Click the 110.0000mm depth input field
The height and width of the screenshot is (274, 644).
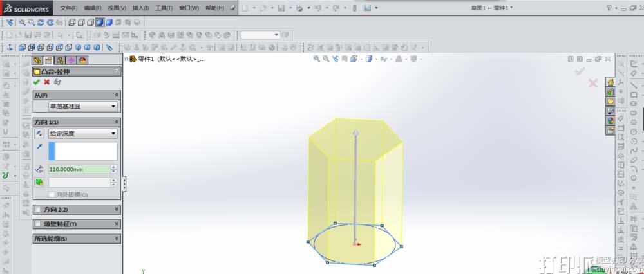(78, 169)
